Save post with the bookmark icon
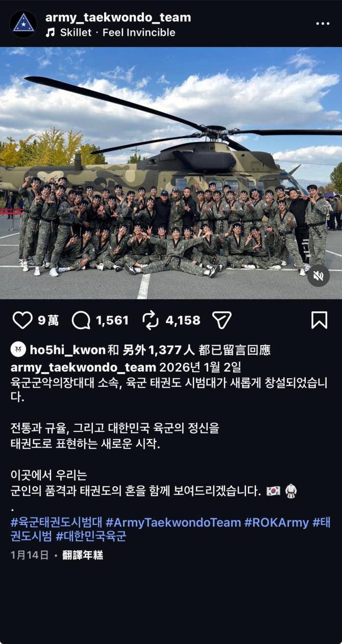The image size is (342, 644). [319, 320]
